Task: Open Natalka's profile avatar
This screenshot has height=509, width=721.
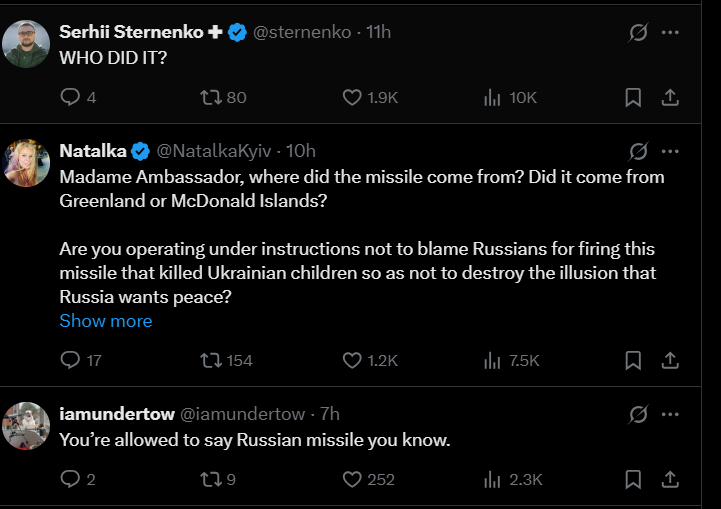Action: pyautogui.click(x=27, y=164)
